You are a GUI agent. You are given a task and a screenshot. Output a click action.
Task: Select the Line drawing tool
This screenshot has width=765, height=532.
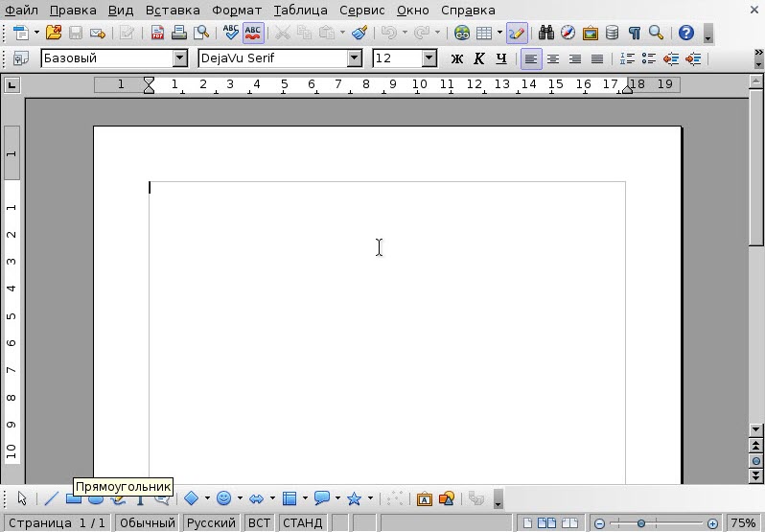point(51,498)
